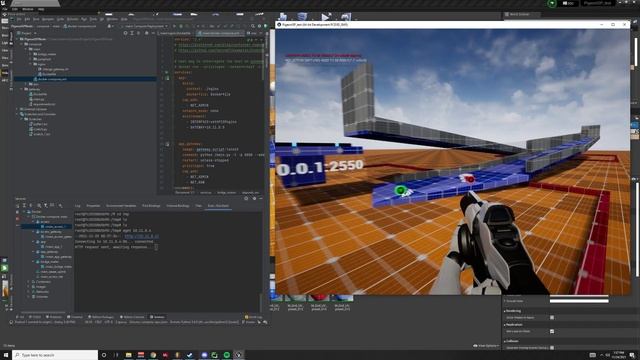640x360 pixels.
Task: Open Windows Start menu
Action: 6,355
